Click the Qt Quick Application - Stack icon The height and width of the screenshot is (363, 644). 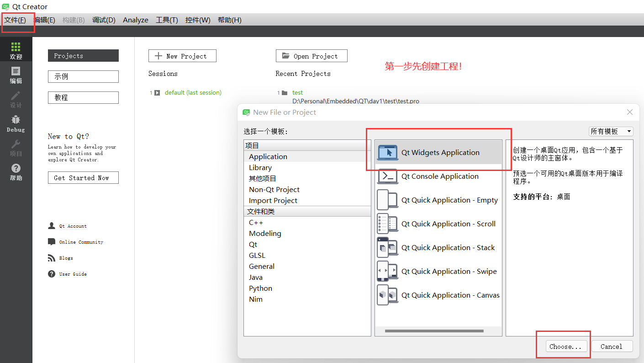[x=387, y=248]
